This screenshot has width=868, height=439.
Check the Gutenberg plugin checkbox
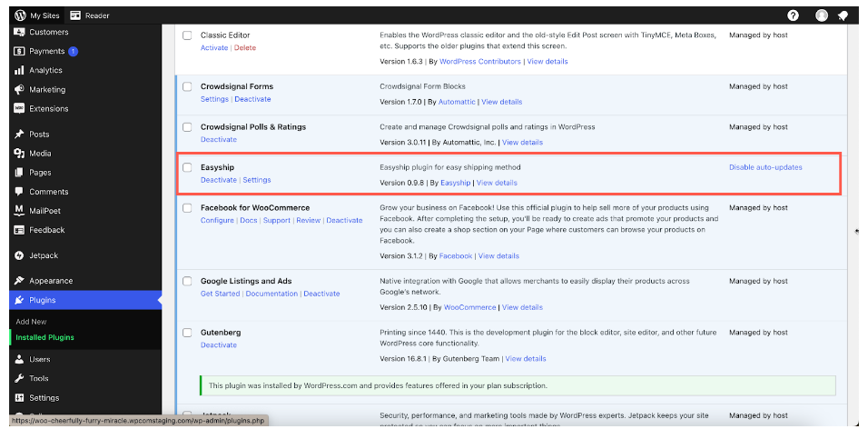[x=187, y=333]
